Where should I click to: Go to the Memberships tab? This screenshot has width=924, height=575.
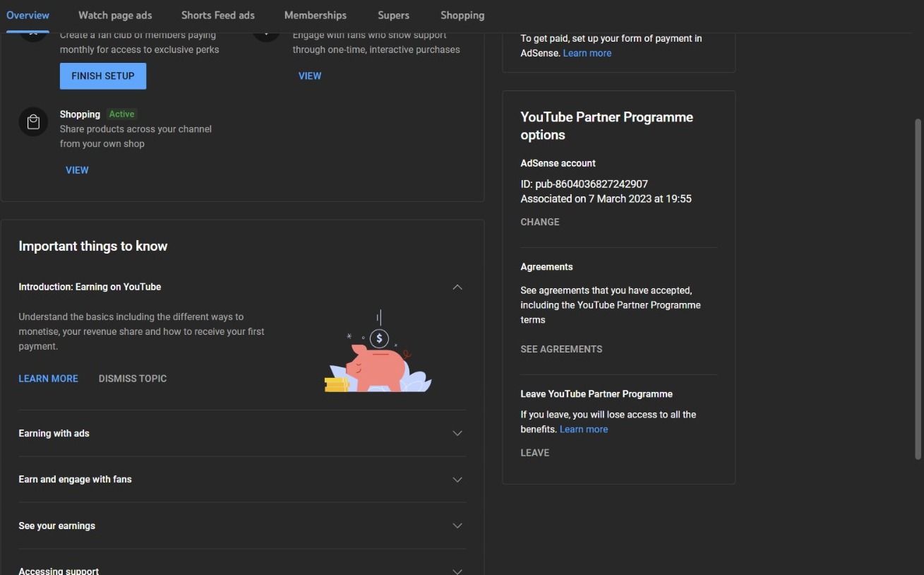316,15
